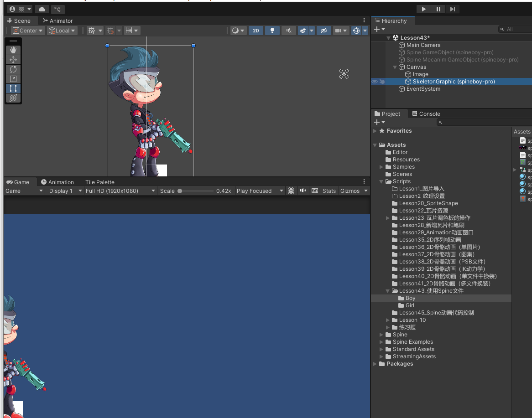Click the Hierarchy search field
The image size is (532, 418).
coord(515,29)
